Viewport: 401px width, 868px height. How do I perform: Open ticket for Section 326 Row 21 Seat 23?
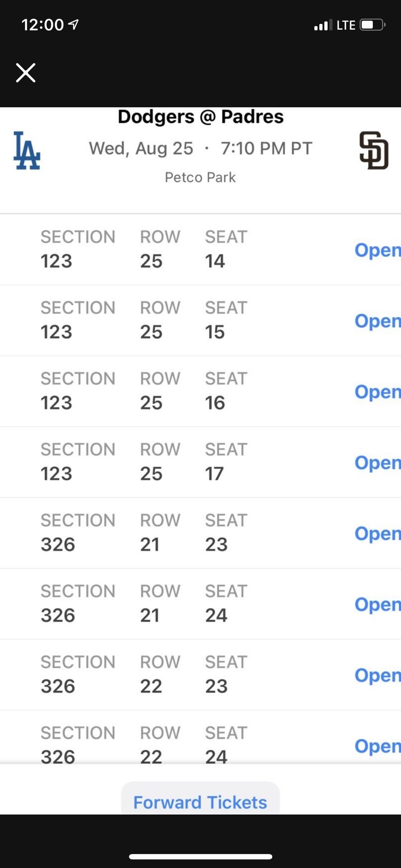coord(377,533)
